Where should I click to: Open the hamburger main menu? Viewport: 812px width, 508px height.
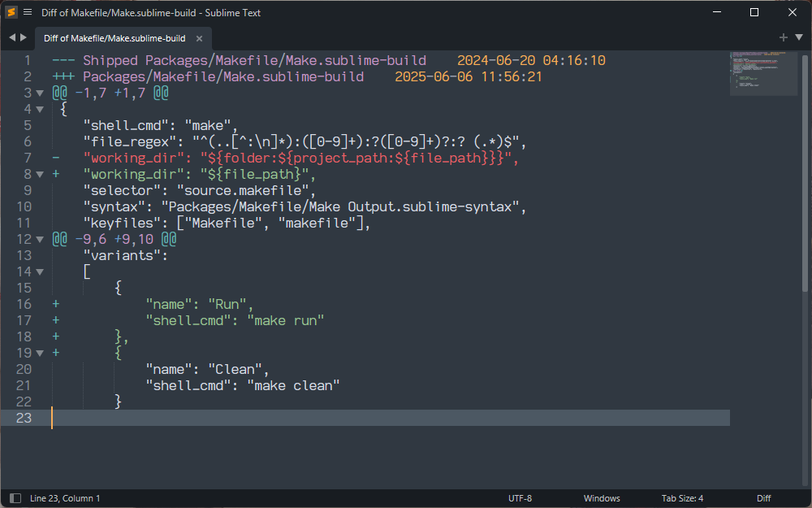point(28,12)
